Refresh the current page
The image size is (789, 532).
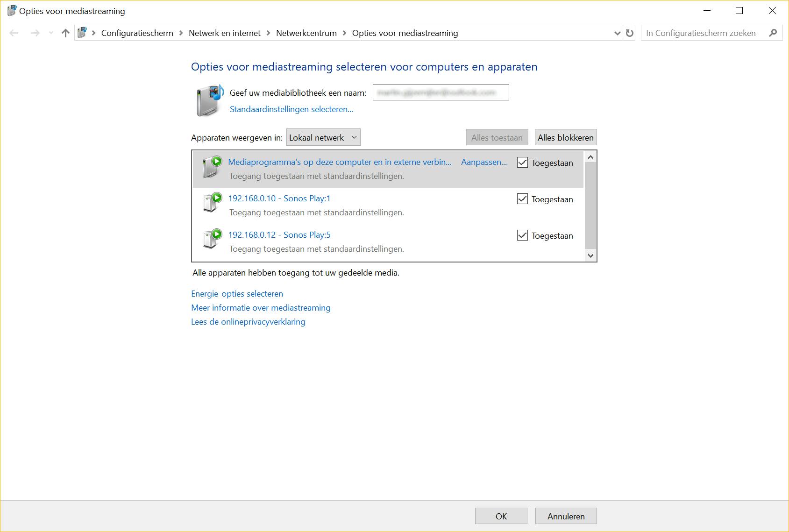point(630,33)
